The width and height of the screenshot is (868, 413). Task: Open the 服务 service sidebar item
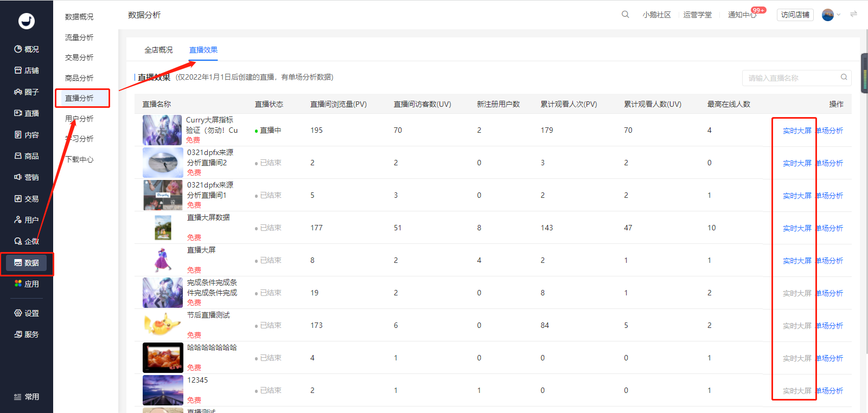coord(26,334)
